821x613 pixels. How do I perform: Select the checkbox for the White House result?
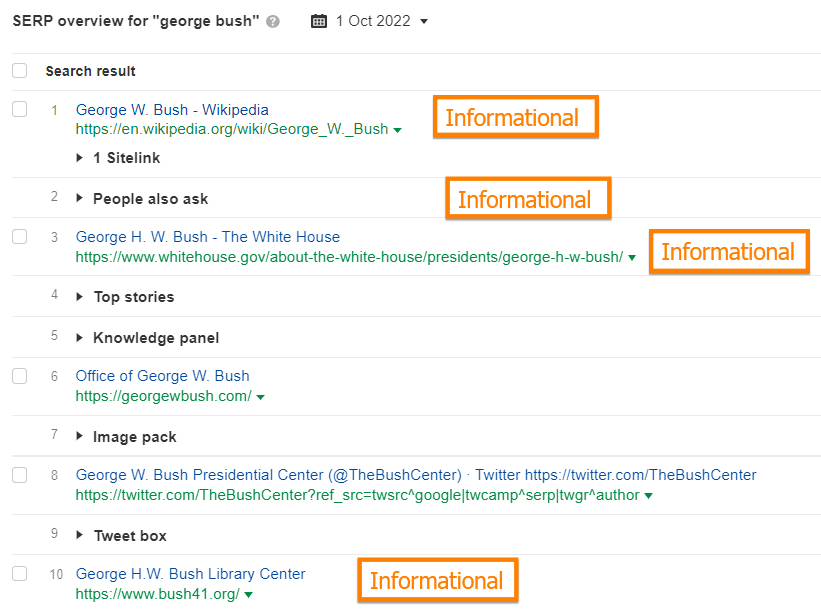(19, 237)
